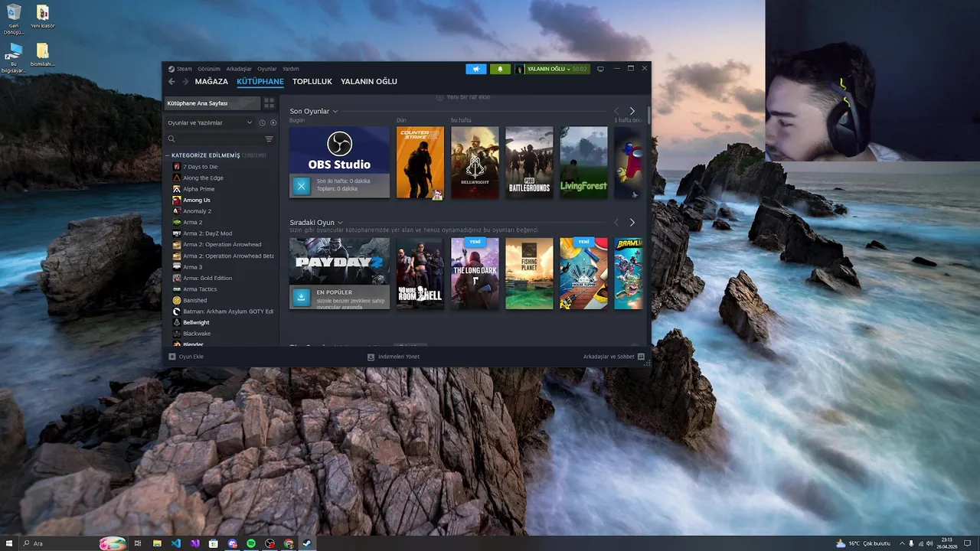The height and width of the screenshot is (551, 980).
Task: Select Arma 3 in game list
Action: tap(193, 267)
